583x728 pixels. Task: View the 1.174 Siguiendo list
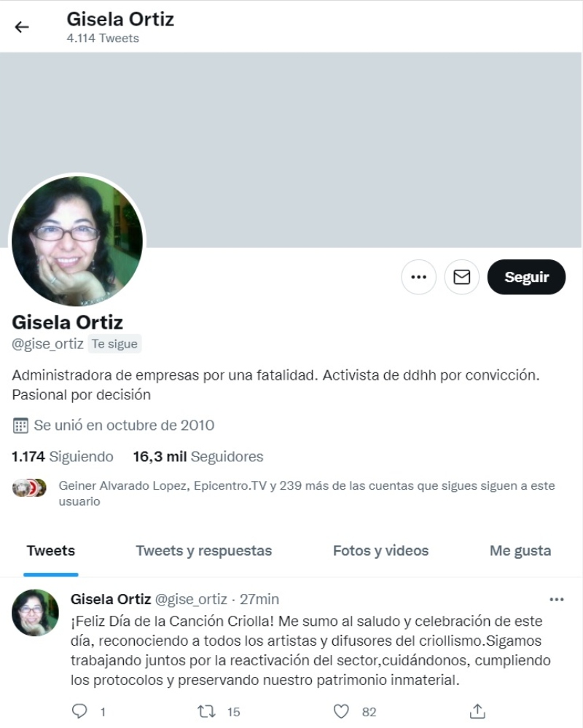click(62, 457)
